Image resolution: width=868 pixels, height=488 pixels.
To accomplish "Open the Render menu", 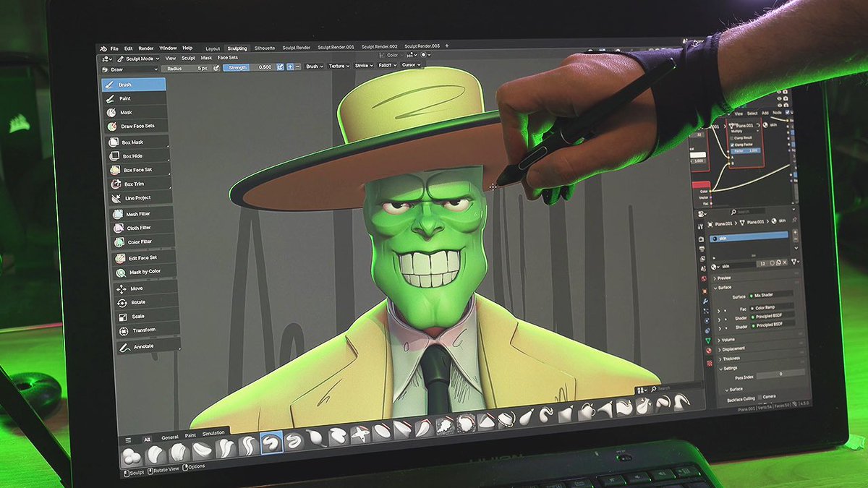I will pos(147,48).
